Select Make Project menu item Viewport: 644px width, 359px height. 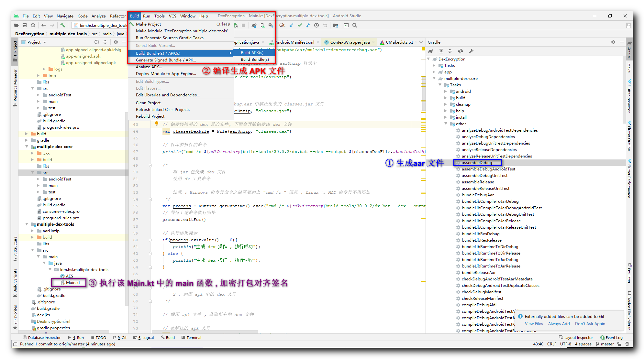(181, 24)
